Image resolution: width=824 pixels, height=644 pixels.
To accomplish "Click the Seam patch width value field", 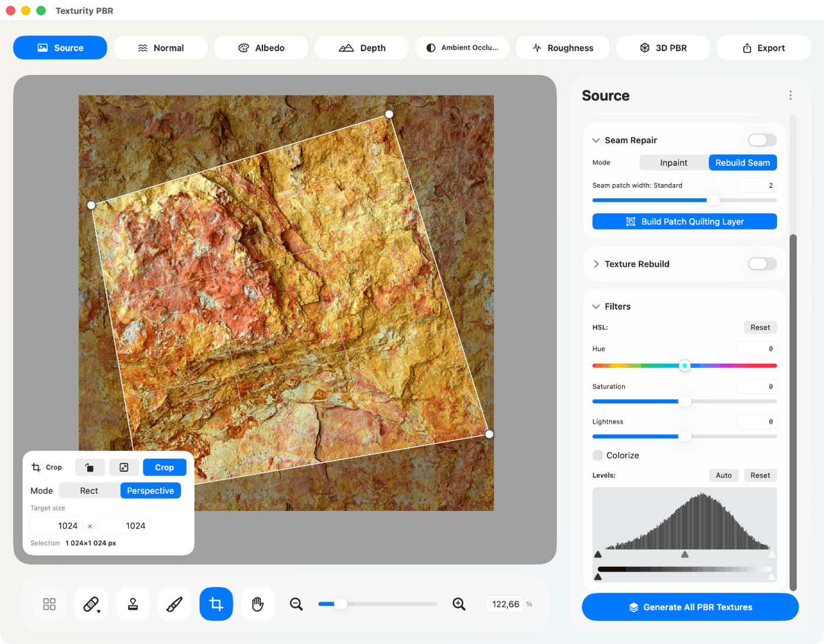I will tap(757, 185).
